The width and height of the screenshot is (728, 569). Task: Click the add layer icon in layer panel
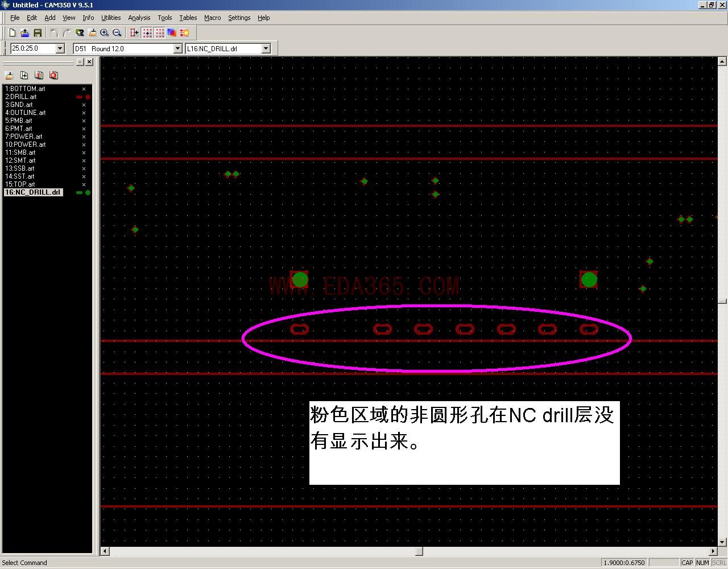click(x=24, y=75)
